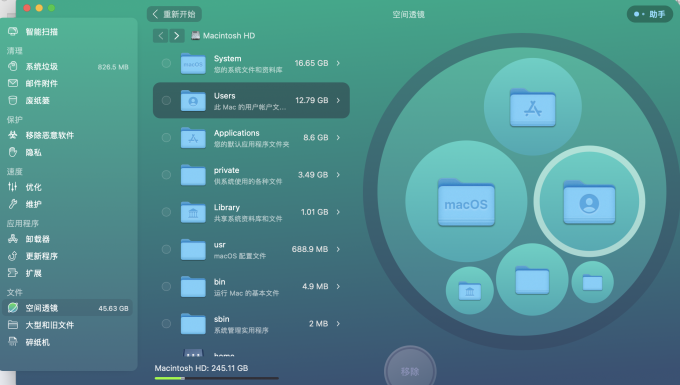Click the macOS bubble in the chart

466,201
